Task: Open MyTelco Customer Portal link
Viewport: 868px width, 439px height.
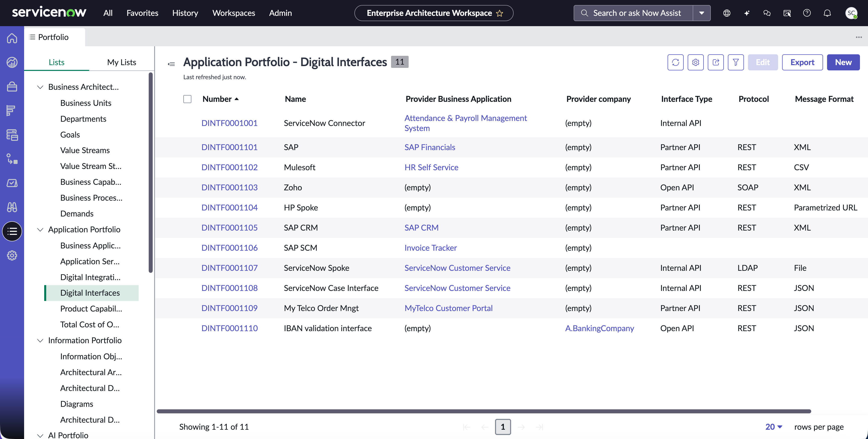Action: click(x=449, y=308)
